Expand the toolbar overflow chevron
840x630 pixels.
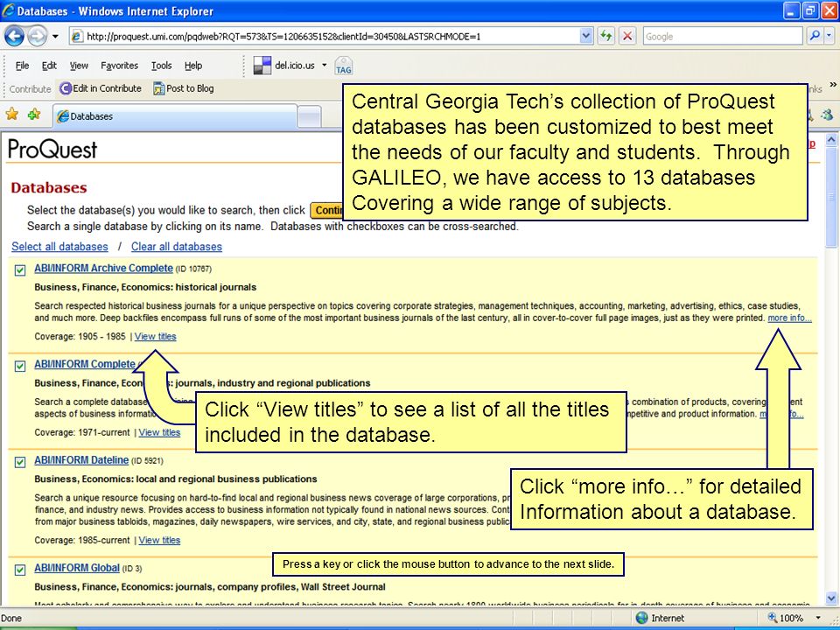[x=833, y=85]
